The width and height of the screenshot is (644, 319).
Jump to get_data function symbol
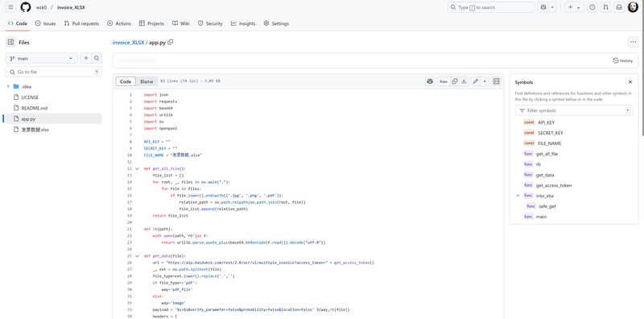(x=545, y=175)
